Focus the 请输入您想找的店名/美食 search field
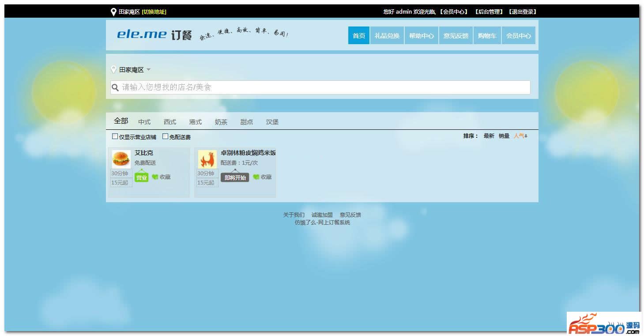 320,87
